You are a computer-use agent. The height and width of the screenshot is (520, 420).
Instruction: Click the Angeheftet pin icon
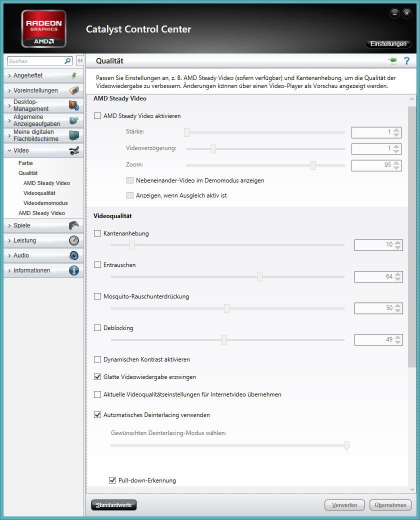coord(74,75)
